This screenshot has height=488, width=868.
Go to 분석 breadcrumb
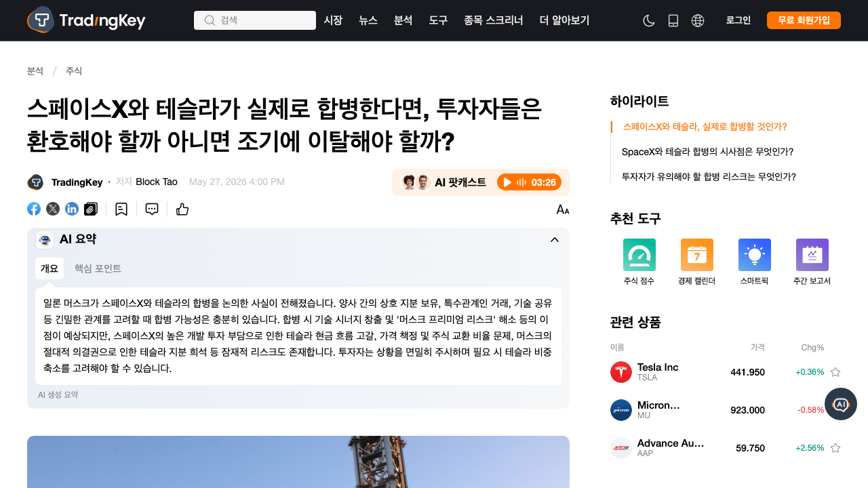[x=35, y=71]
